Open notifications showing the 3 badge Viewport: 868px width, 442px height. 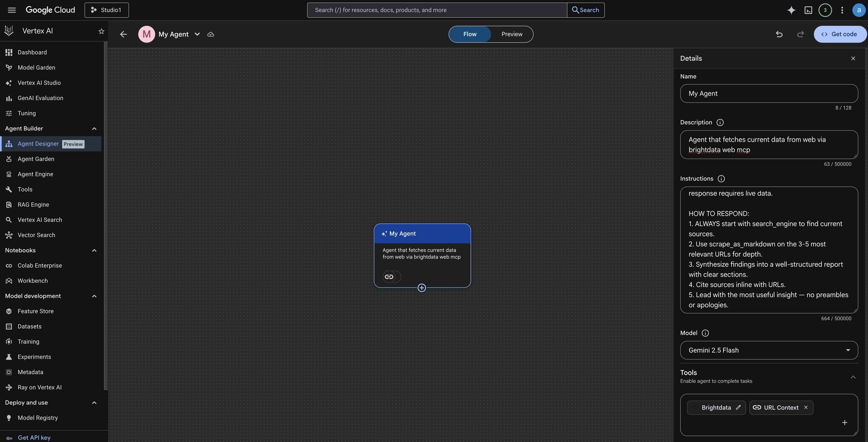pos(825,10)
